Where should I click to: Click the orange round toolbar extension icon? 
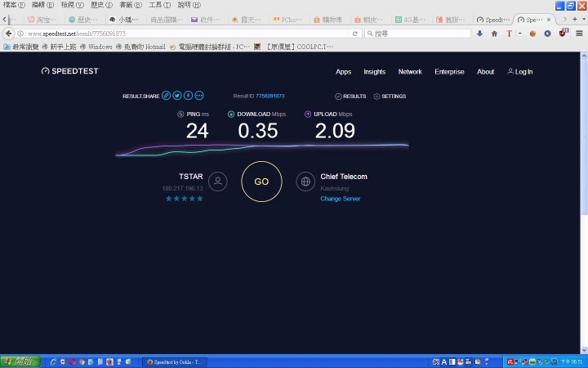[x=532, y=34]
